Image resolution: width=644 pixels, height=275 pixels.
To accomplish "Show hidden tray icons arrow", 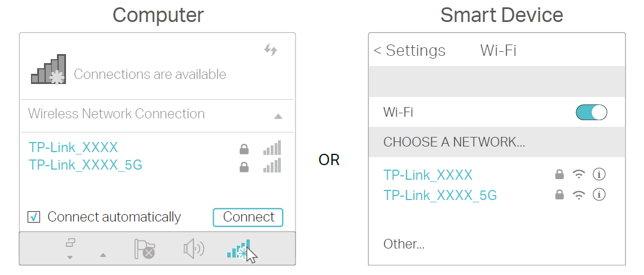I will [103, 255].
